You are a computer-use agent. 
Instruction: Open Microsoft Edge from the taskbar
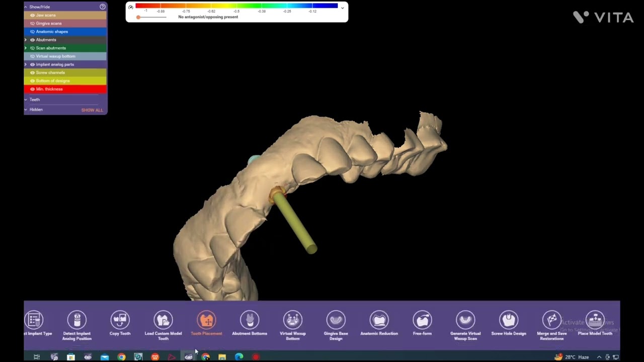[239, 357]
